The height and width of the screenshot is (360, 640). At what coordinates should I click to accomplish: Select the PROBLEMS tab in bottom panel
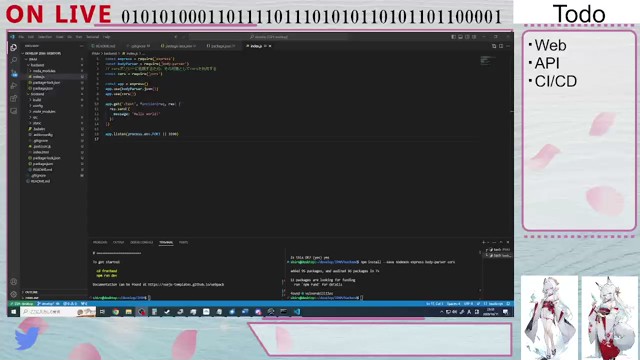100,242
